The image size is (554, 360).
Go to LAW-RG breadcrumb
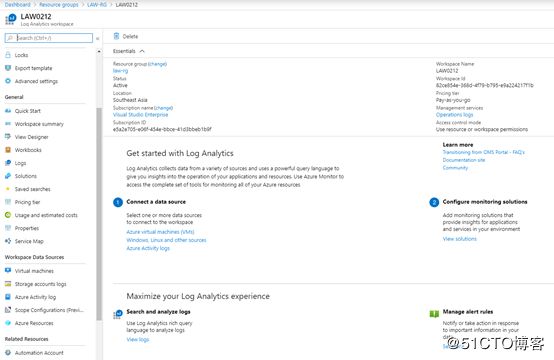(x=97, y=5)
